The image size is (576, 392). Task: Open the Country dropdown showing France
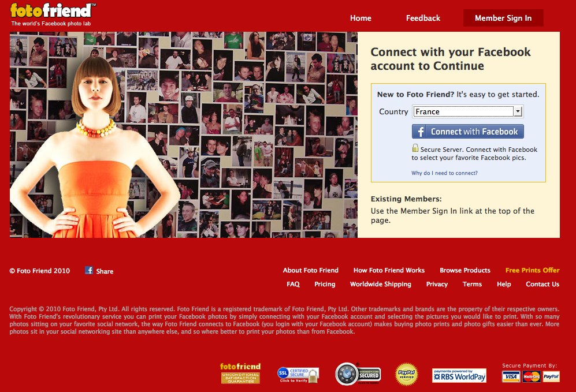pos(467,111)
